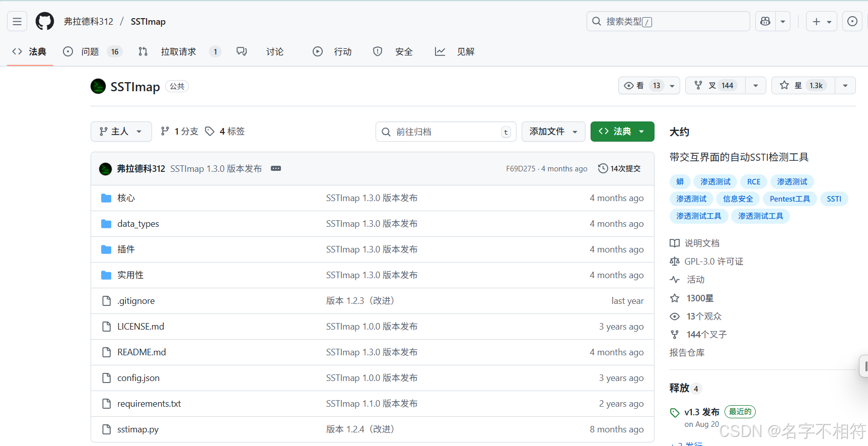Screen dimensions: 868x446
Task: Star the repository with 星 button
Action: 803,86
